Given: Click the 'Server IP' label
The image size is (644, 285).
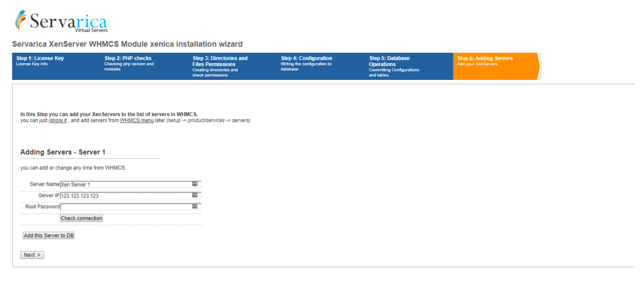Looking at the screenshot, I should click(49, 196).
